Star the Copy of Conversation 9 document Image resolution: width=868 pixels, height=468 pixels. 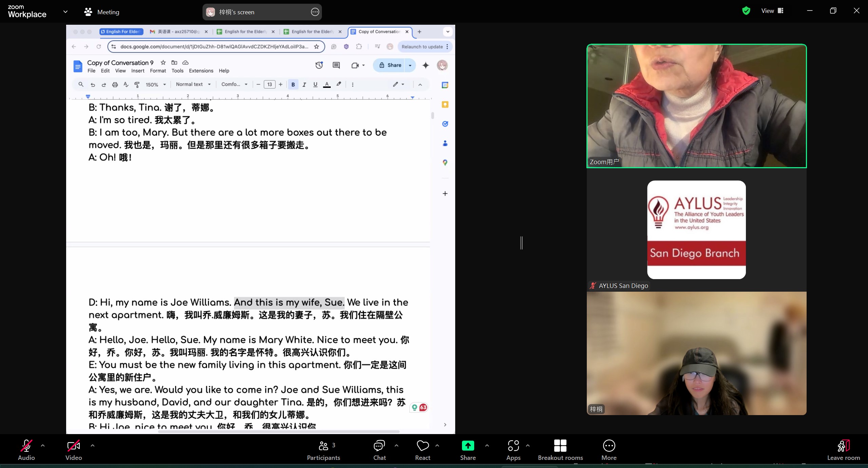click(x=163, y=62)
